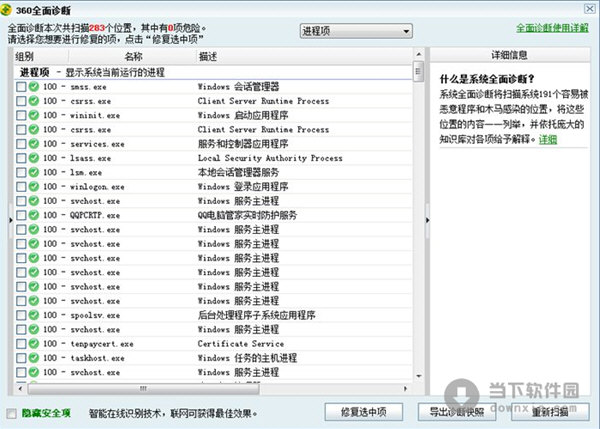Collapse the details panel with the arrow handle
Viewport: 600px width, 429px height.
click(427, 220)
